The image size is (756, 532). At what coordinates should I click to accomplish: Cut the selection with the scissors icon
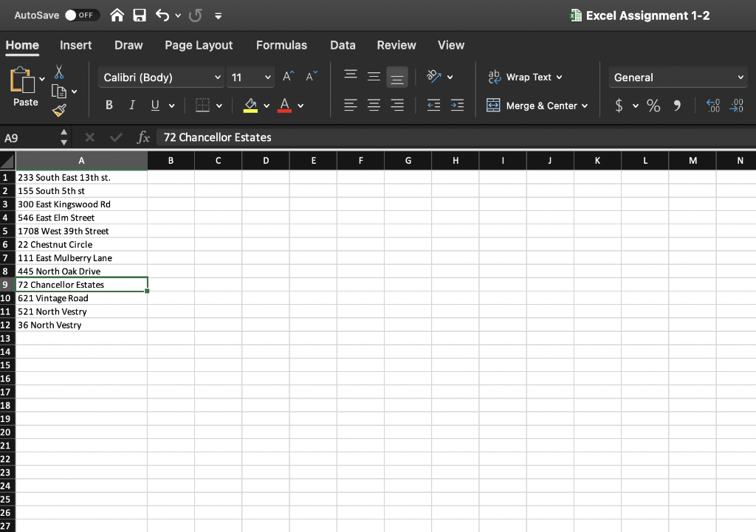tap(60, 72)
